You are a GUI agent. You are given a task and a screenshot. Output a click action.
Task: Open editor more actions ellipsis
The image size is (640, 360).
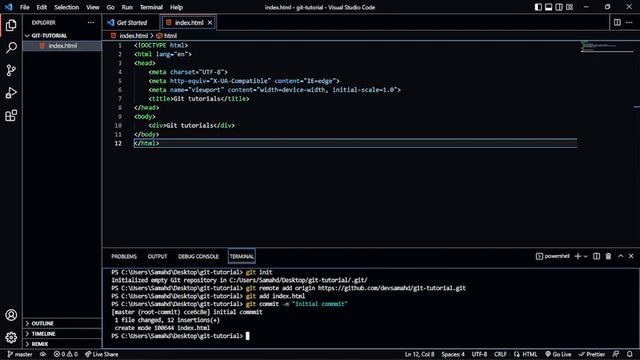[x=629, y=22]
